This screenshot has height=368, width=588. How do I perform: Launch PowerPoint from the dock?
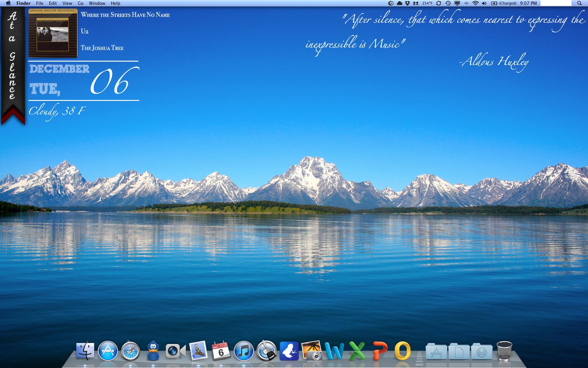(x=380, y=351)
